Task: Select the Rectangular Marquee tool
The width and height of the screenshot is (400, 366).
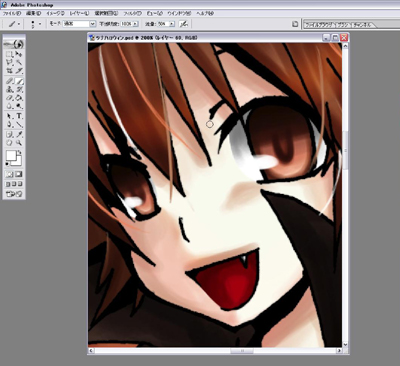Action: tap(9, 54)
